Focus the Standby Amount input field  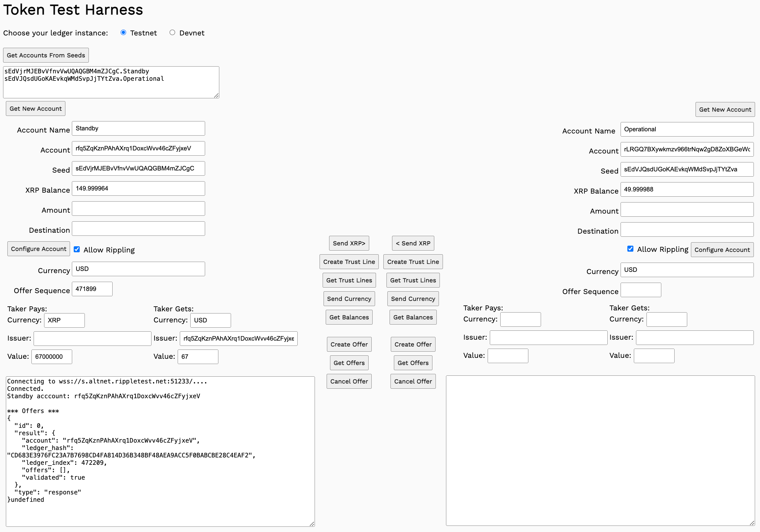coord(138,209)
